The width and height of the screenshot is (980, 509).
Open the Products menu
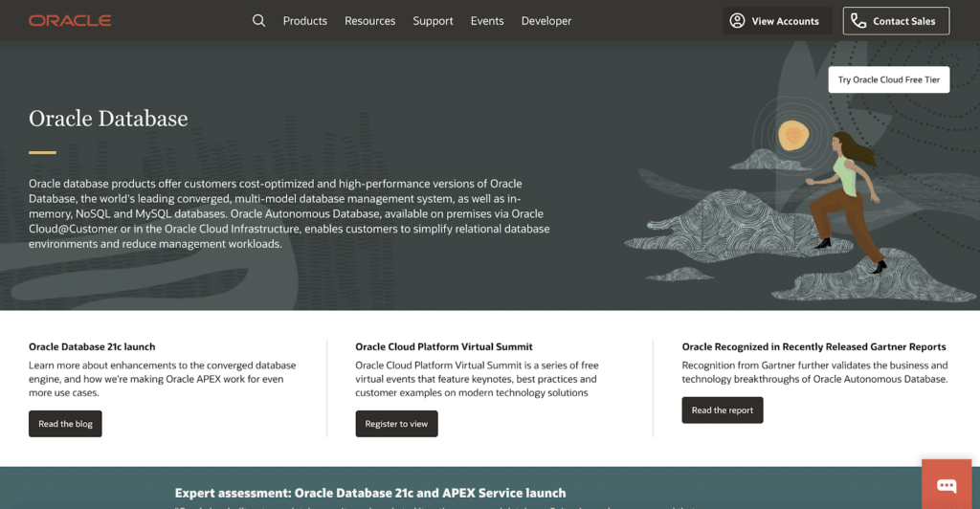(x=305, y=21)
